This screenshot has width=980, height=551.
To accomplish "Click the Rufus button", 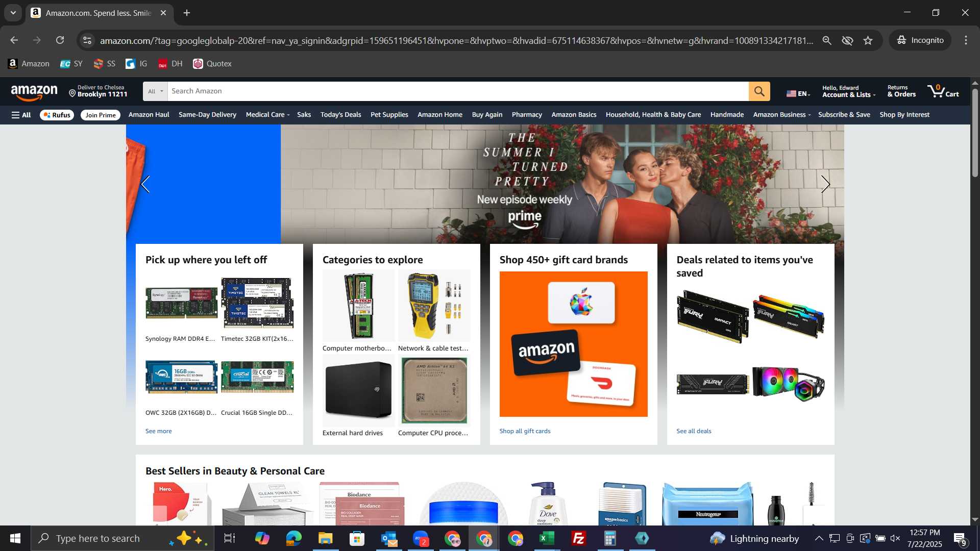I will pos(57,115).
